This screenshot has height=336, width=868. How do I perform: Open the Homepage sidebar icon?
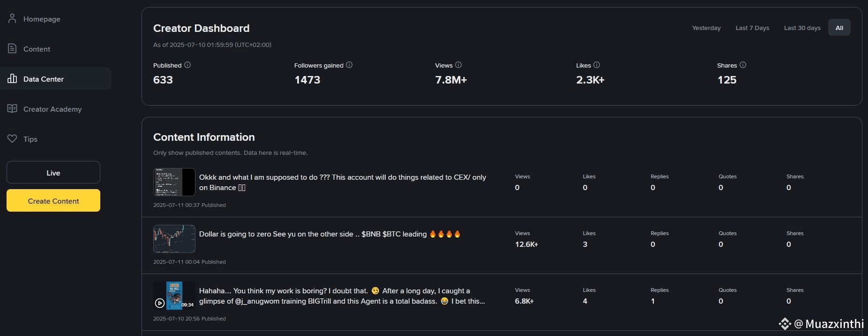click(13, 19)
